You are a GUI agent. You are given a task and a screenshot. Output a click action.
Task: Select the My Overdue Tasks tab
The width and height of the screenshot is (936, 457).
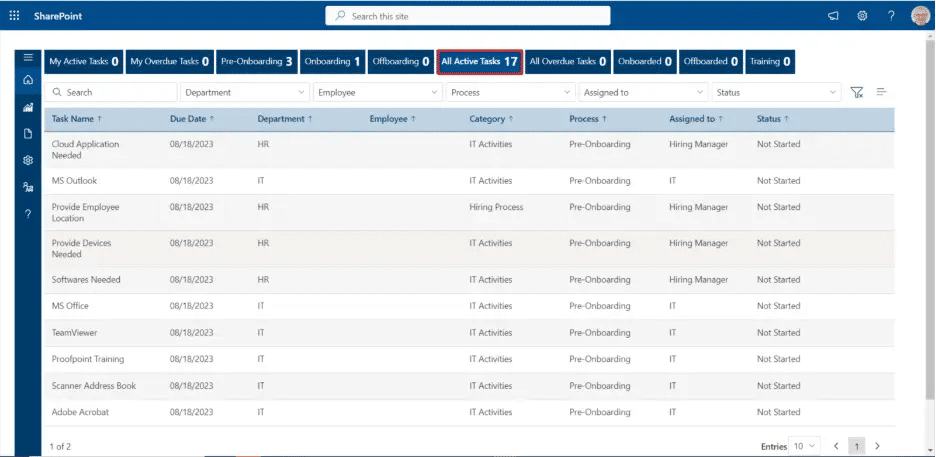point(170,62)
